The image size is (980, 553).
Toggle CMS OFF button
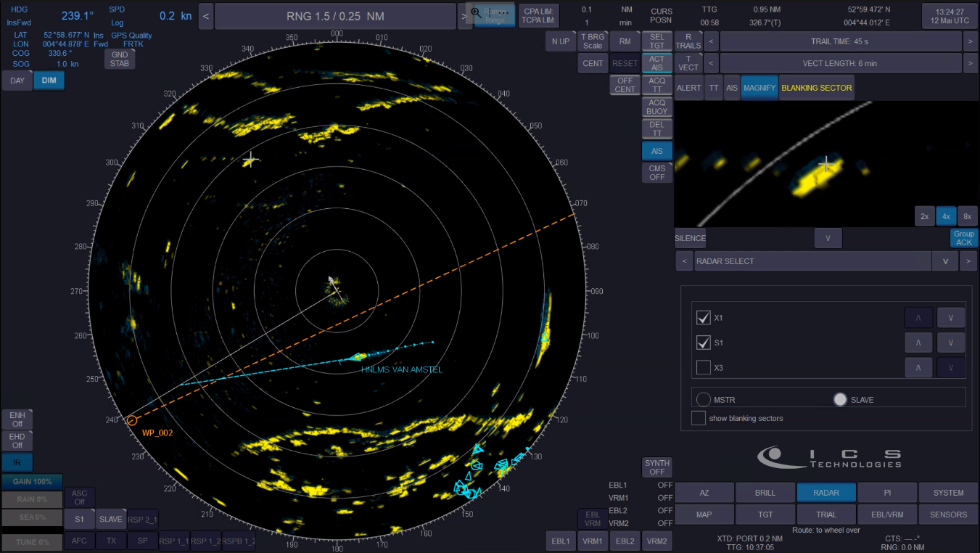(657, 173)
